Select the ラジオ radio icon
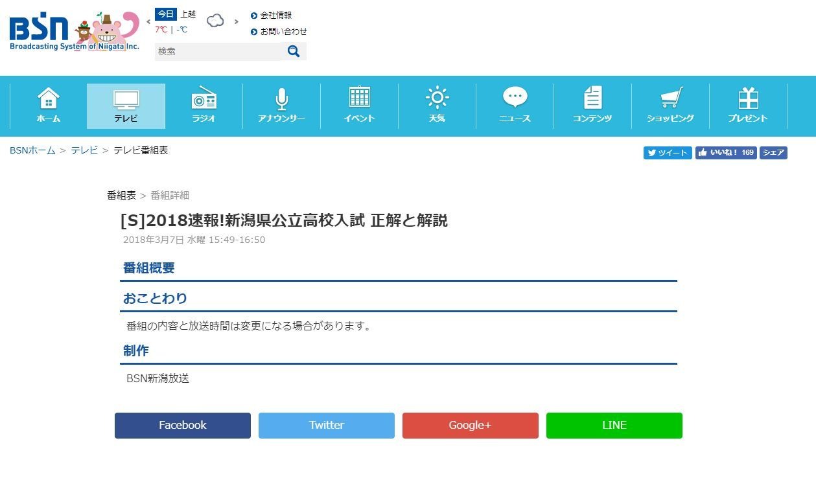816x504 pixels. 204,99
